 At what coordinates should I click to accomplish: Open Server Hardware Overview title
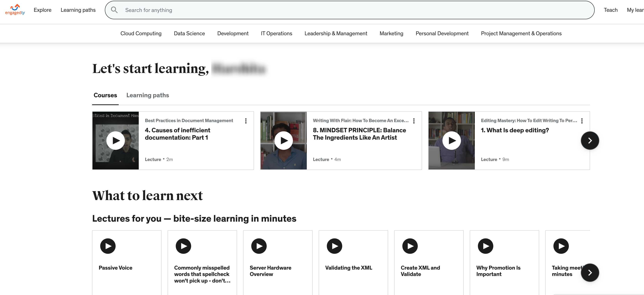coord(271,271)
